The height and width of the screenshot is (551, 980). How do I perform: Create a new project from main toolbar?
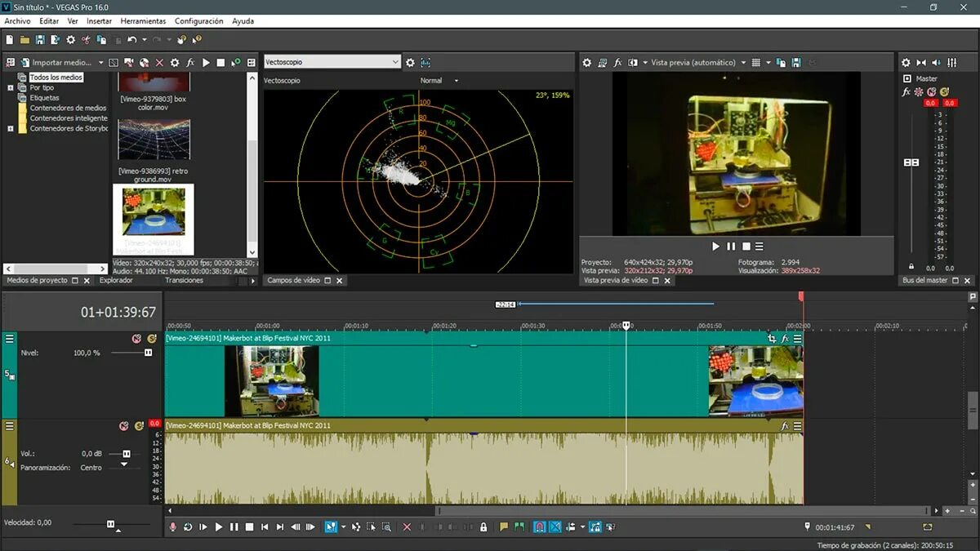(10, 39)
